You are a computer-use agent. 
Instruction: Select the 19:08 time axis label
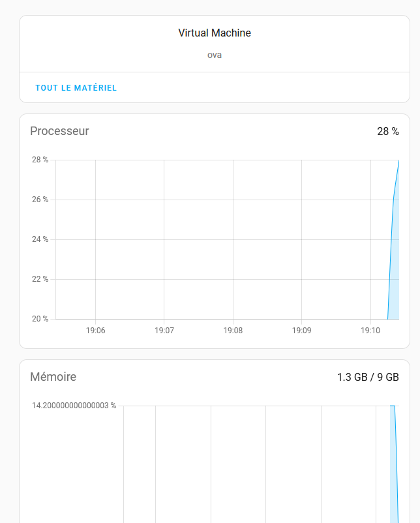(233, 331)
